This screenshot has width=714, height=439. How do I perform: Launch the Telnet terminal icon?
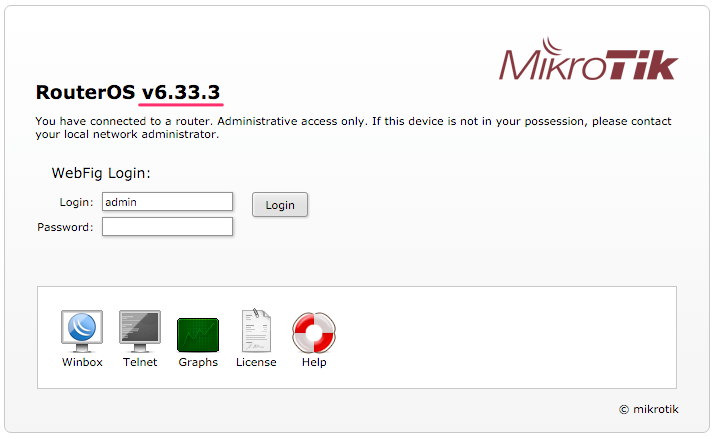click(x=140, y=332)
